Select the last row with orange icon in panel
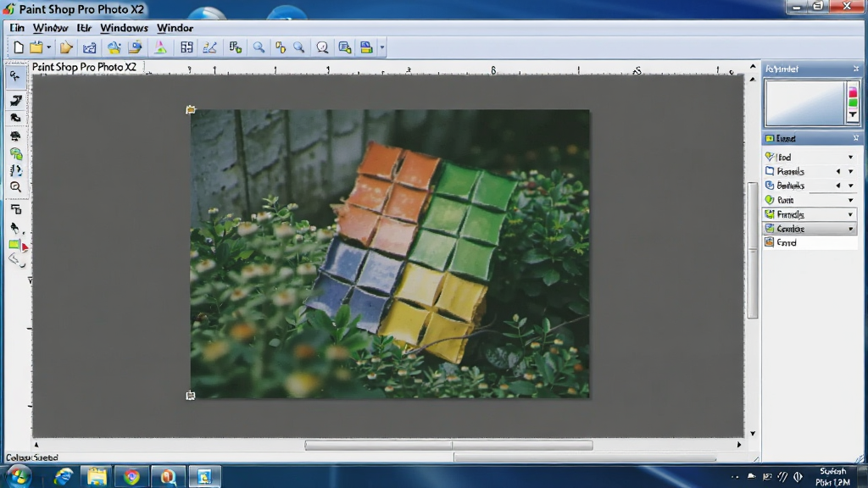This screenshot has height=488, width=868. [x=810, y=242]
